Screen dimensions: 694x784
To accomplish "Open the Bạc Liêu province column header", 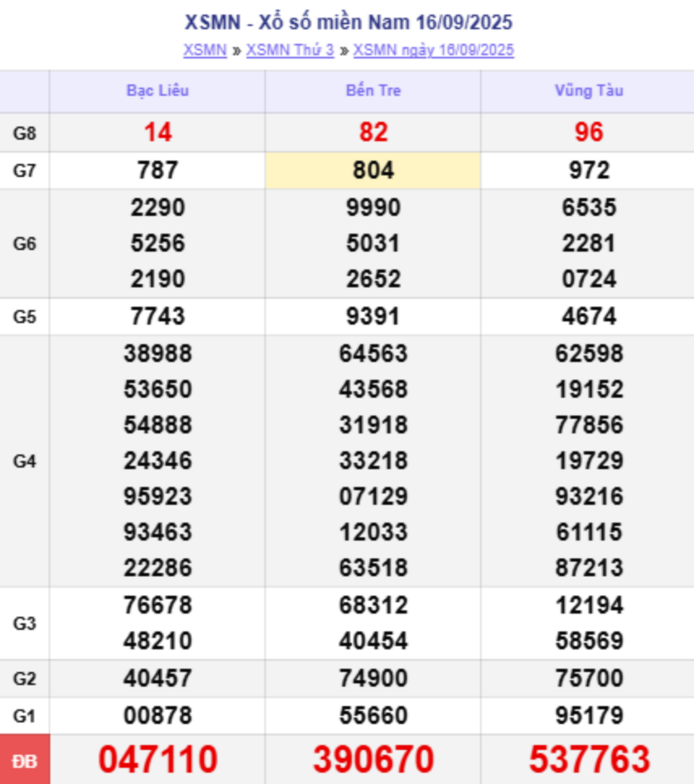I will tap(157, 91).
